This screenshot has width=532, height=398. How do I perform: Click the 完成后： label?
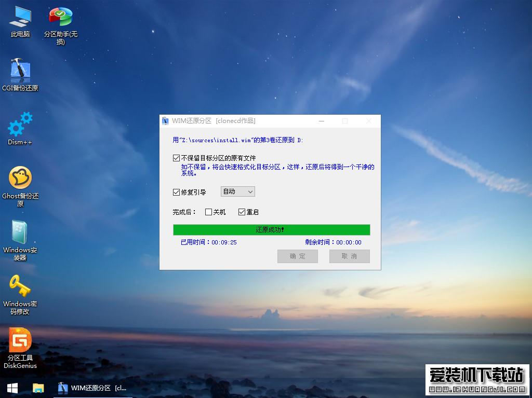(184, 212)
